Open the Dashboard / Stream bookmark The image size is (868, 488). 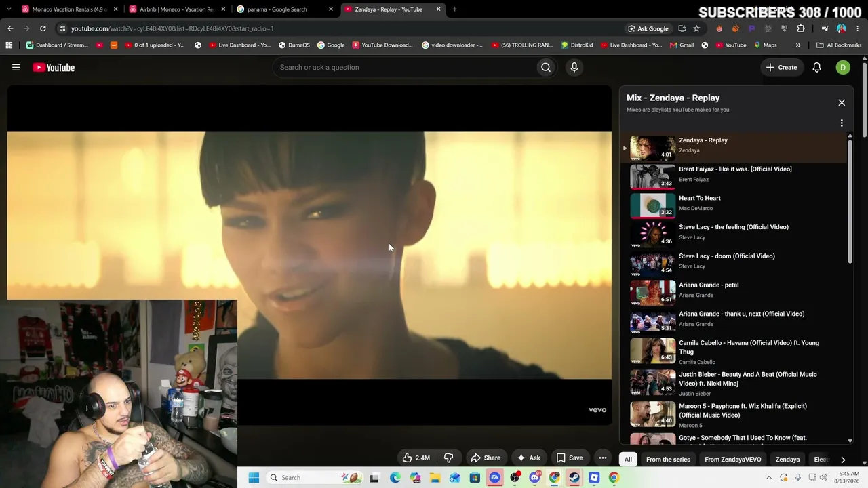click(57, 45)
